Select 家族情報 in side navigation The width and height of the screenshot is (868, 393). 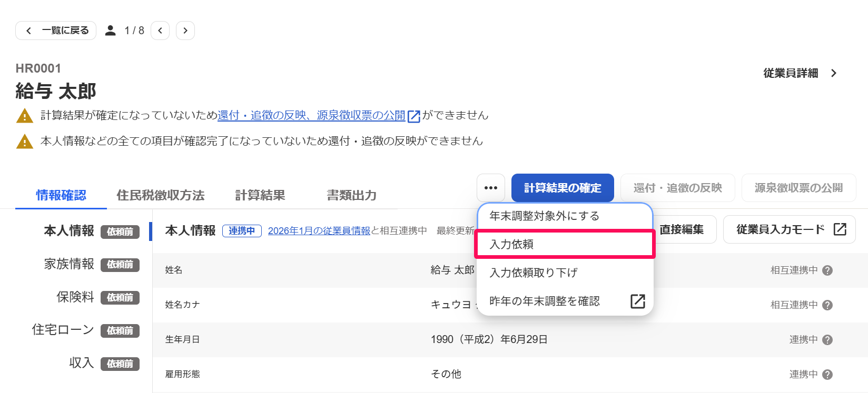pos(69,264)
